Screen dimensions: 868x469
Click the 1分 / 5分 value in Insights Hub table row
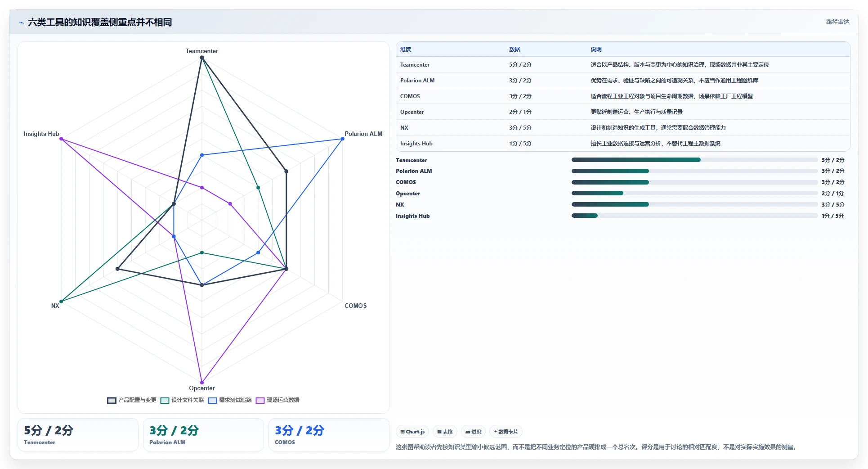[x=520, y=144]
